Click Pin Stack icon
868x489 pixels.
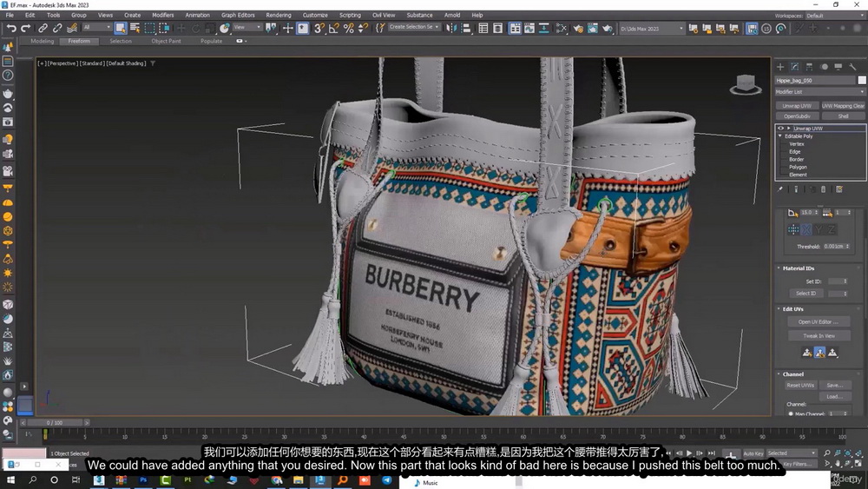pos(780,189)
